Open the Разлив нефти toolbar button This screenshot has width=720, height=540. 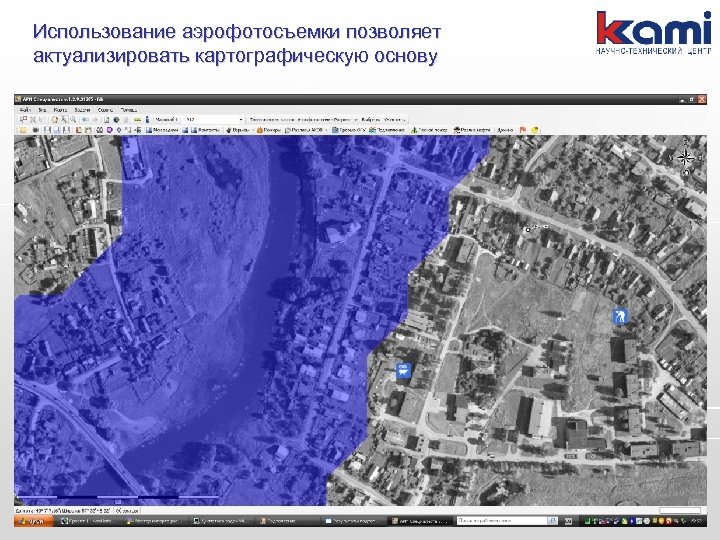tap(472, 130)
